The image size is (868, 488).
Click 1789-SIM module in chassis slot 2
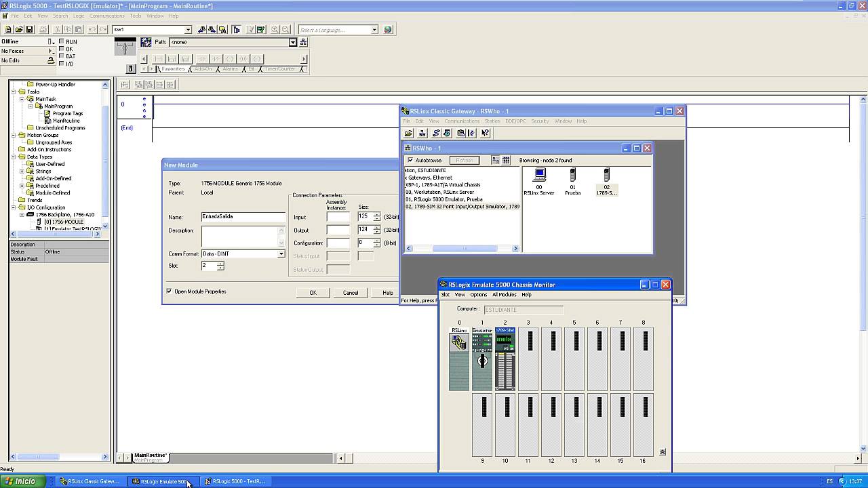[505, 359]
